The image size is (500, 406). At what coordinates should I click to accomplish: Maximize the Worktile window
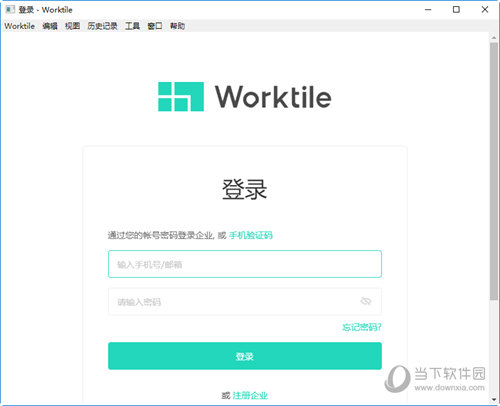click(x=456, y=10)
